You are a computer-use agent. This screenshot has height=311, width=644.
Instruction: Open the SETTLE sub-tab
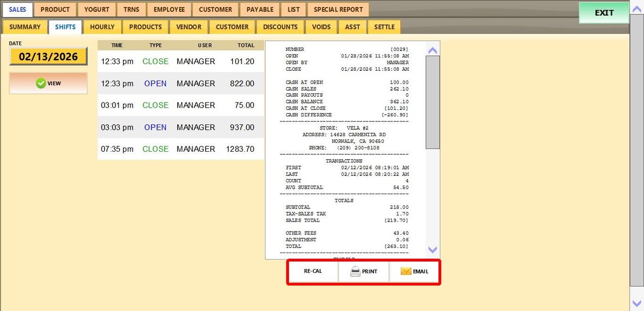pyautogui.click(x=384, y=27)
